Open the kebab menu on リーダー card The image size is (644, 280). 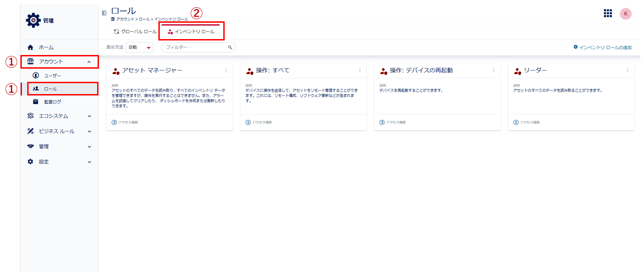[x=628, y=70]
